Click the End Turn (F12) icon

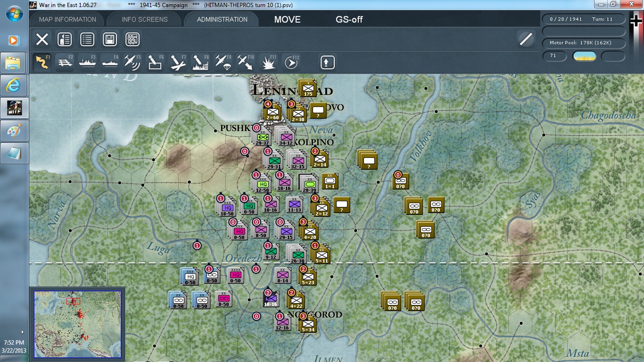point(291,62)
